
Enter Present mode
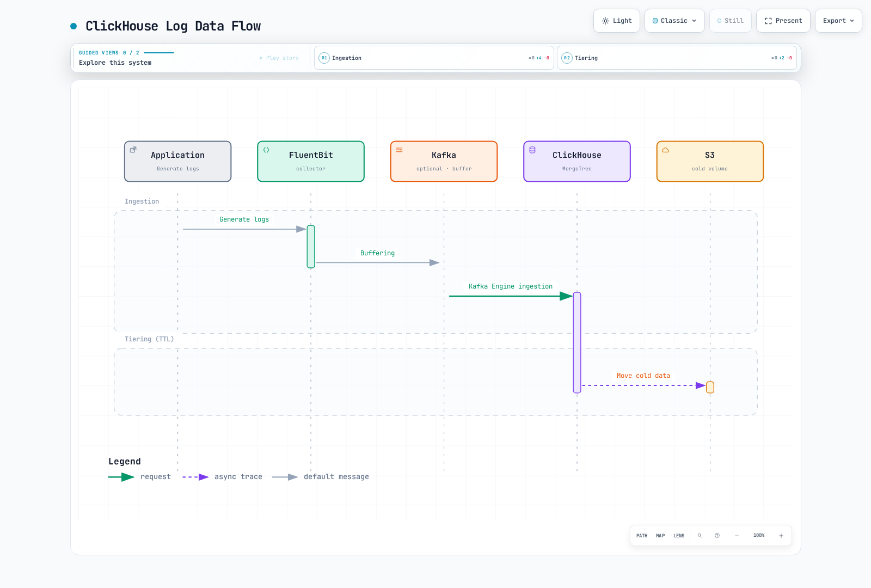[783, 21]
